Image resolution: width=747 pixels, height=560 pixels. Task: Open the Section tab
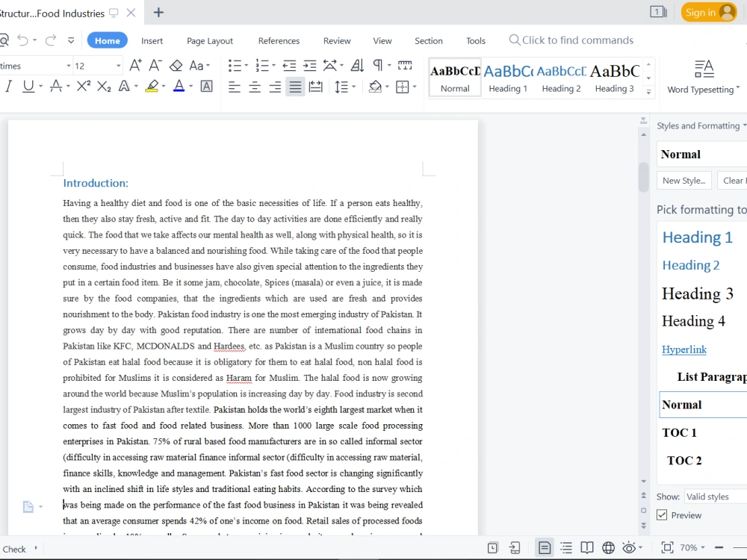pyautogui.click(x=428, y=41)
